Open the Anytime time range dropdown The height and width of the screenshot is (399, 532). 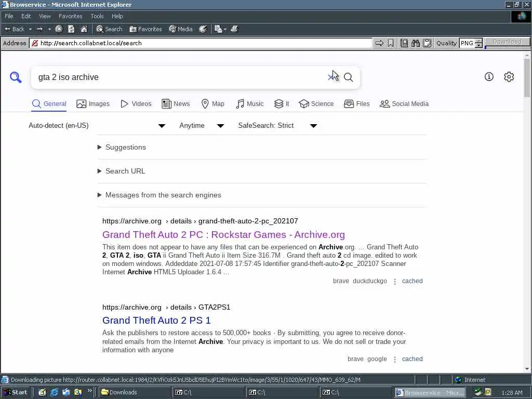click(x=202, y=126)
